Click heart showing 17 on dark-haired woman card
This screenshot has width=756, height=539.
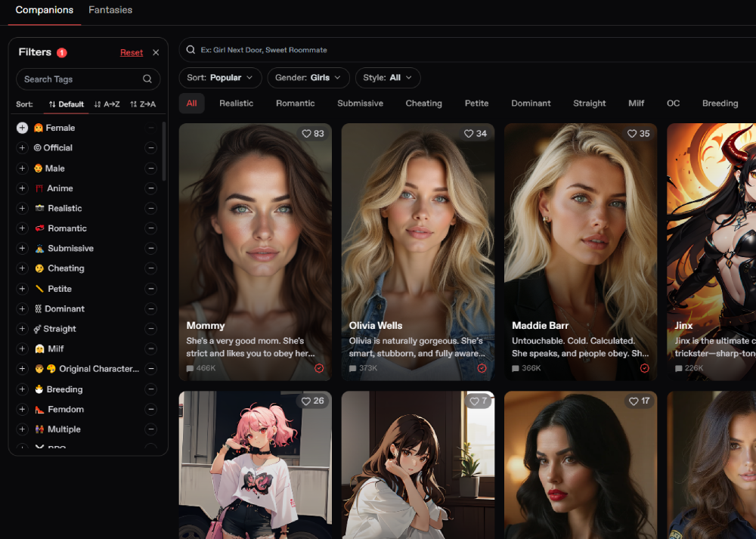click(634, 401)
